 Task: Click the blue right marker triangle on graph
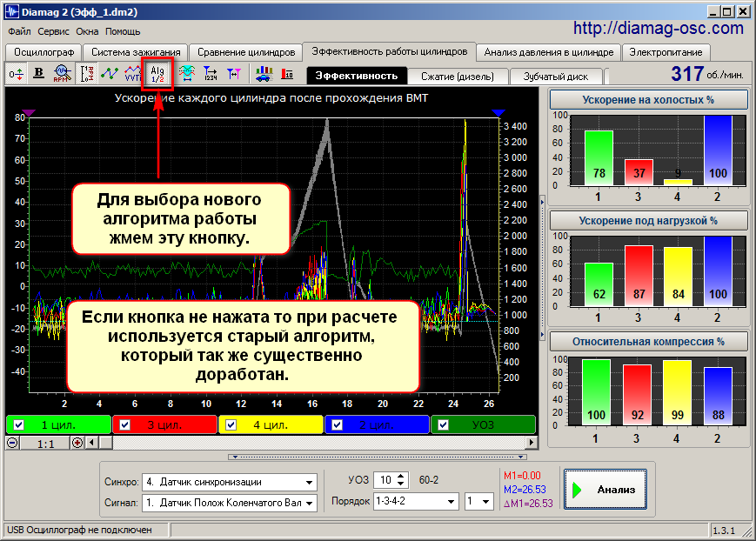(x=498, y=112)
